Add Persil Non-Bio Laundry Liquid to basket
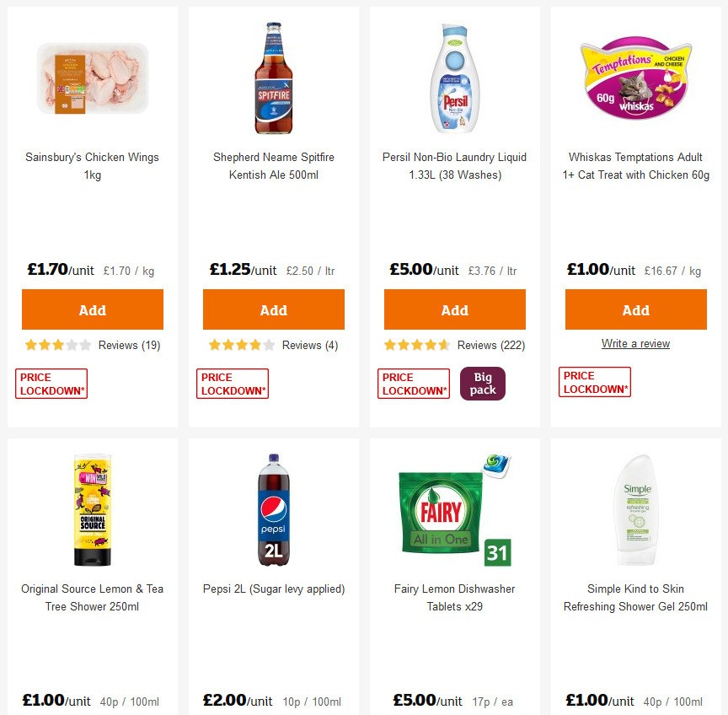 pyautogui.click(x=454, y=309)
